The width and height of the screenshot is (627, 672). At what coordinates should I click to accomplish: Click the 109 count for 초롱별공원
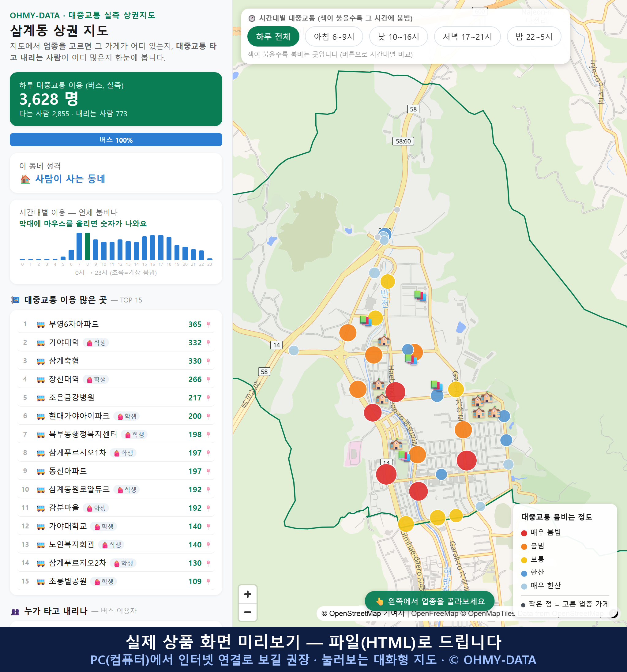coord(195,581)
